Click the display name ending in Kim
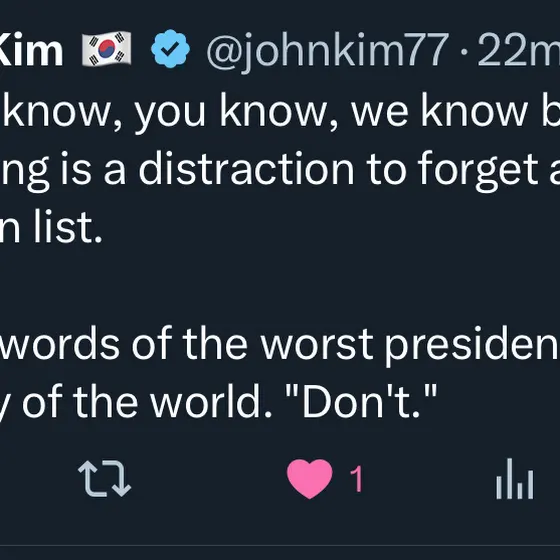 coord(31,49)
